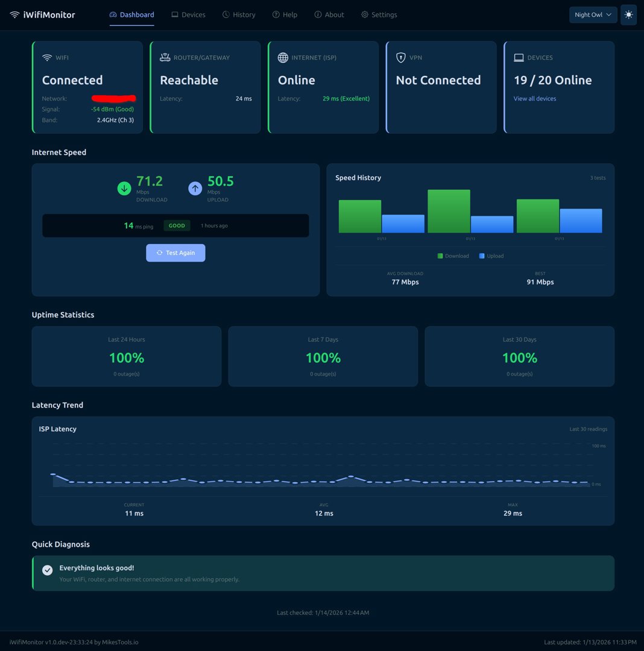Toggle the Upload series in Speed History legend

coord(492,256)
